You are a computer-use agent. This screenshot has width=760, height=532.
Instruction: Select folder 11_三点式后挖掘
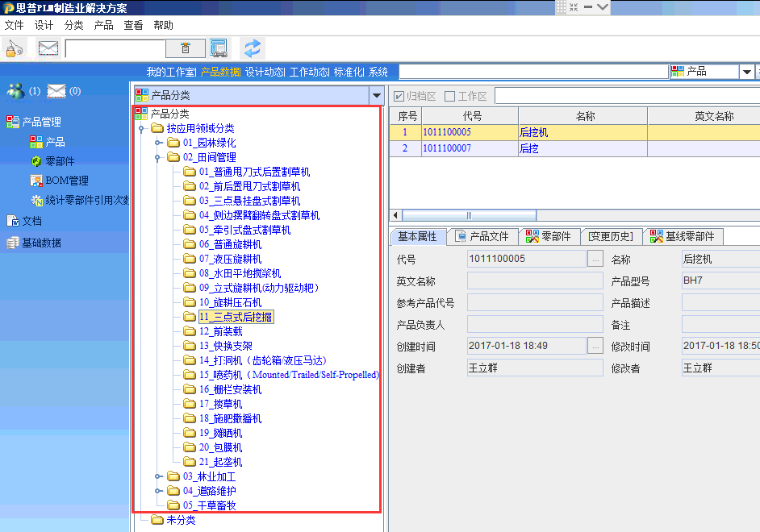click(x=228, y=317)
